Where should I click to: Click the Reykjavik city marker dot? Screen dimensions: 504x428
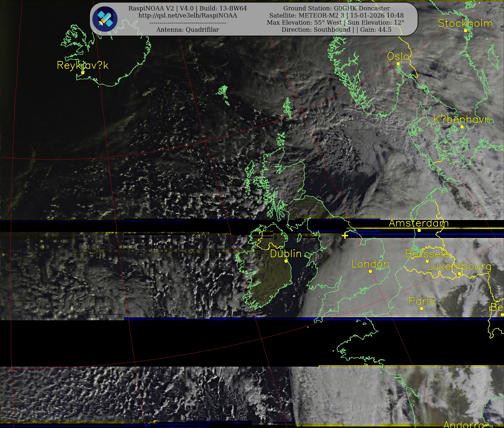click(x=83, y=73)
